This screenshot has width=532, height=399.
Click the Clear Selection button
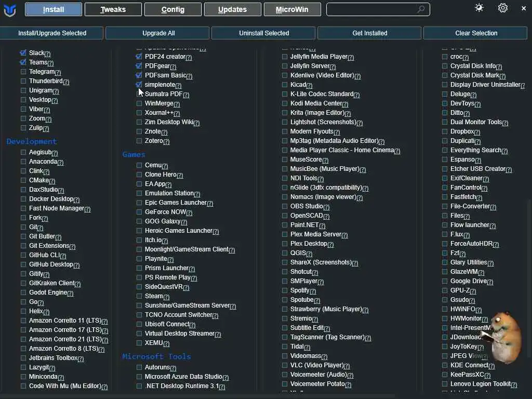(476, 33)
